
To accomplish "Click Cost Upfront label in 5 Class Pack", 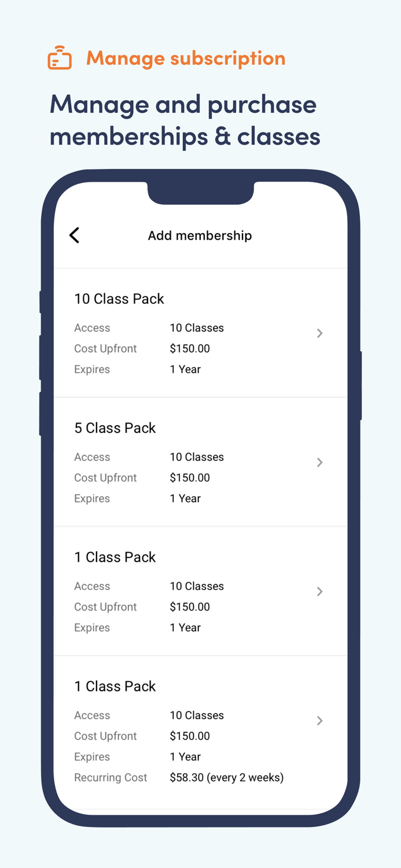I will tap(105, 477).
